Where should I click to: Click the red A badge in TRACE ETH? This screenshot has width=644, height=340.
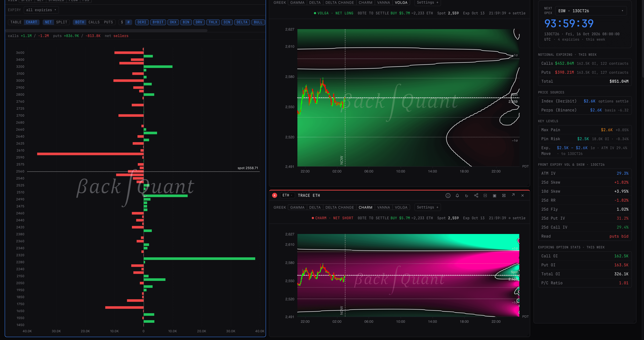274,195
